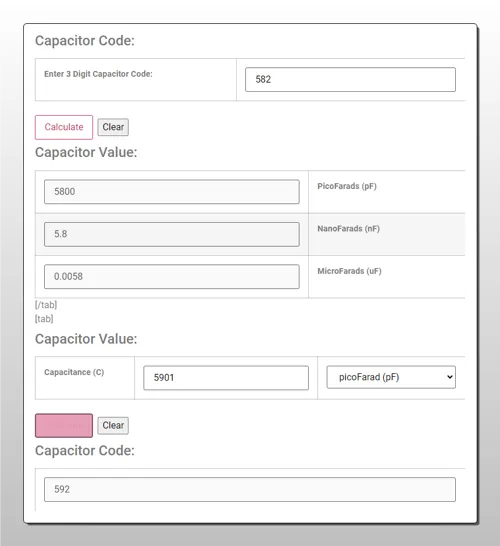Select the NanoFarads result field showing 5.8
This screenshot has width=500, height=546.
(172, 234)
